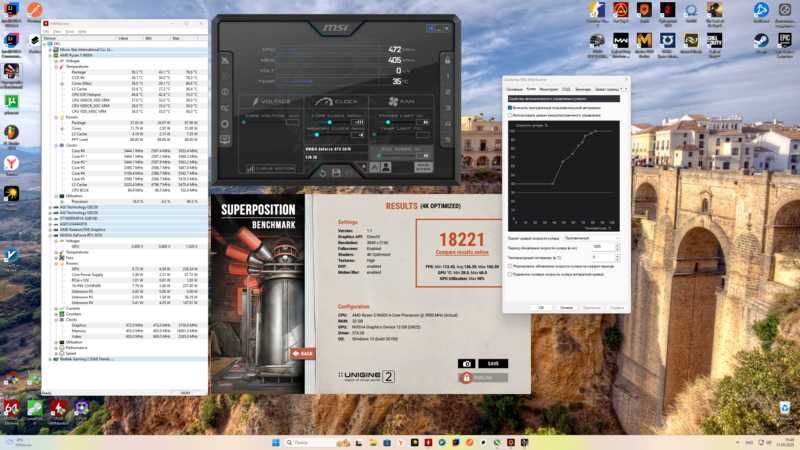800x450 pixels.
Task: Save current Afterburner settings icon
Action: (336, 173)
